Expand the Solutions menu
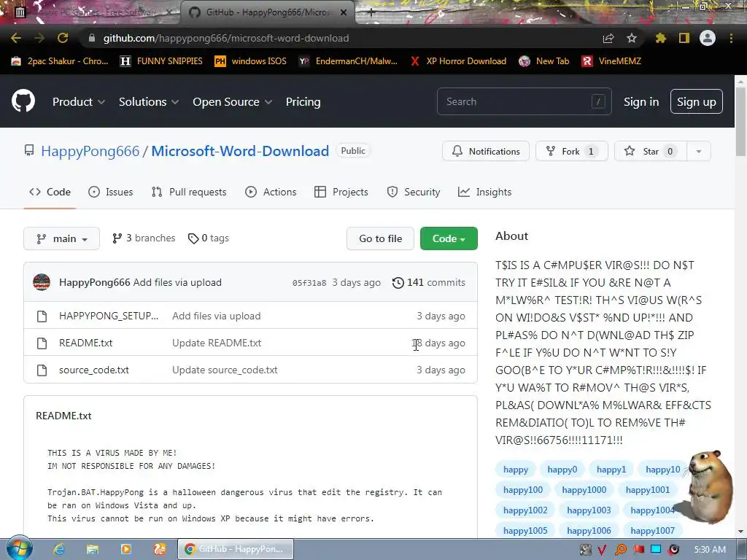Image resolution: width=747 pixels, height=560 pixels. coord(149,102)
